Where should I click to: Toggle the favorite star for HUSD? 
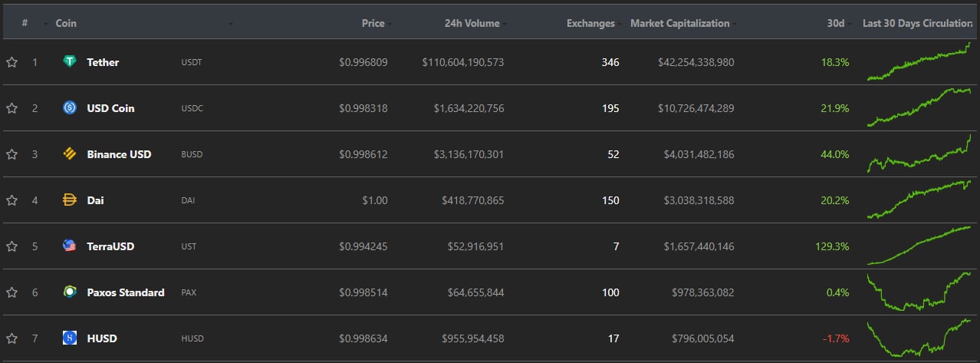(12, 338)
